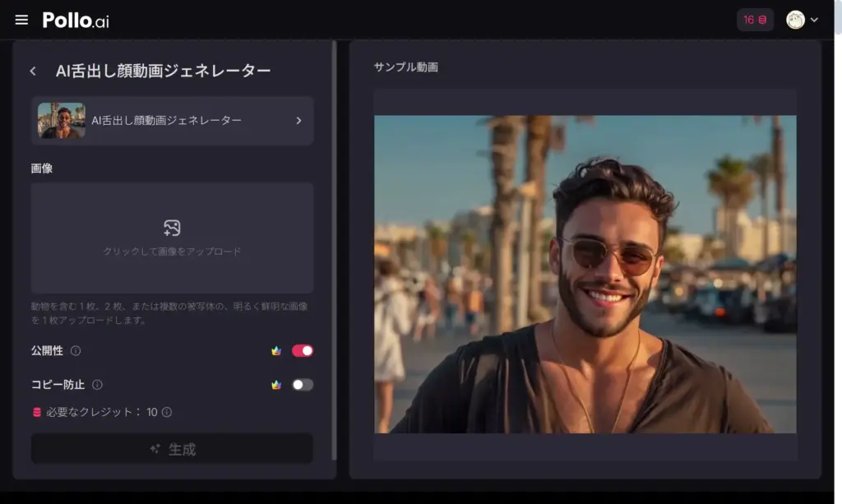Click the crown icon beside 公開性
Image resolution: width=842 pixels, height=504 pixels.
click(x=276, y=350)
